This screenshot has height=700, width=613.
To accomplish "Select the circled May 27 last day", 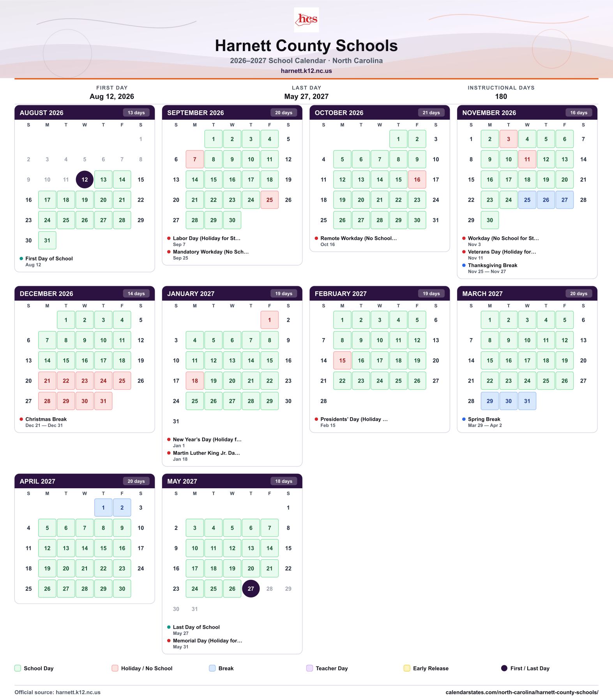I will coord(251,588).
